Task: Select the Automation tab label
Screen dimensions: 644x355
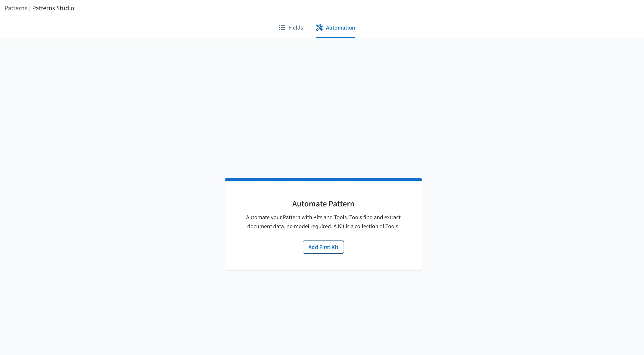Action: 340,28
